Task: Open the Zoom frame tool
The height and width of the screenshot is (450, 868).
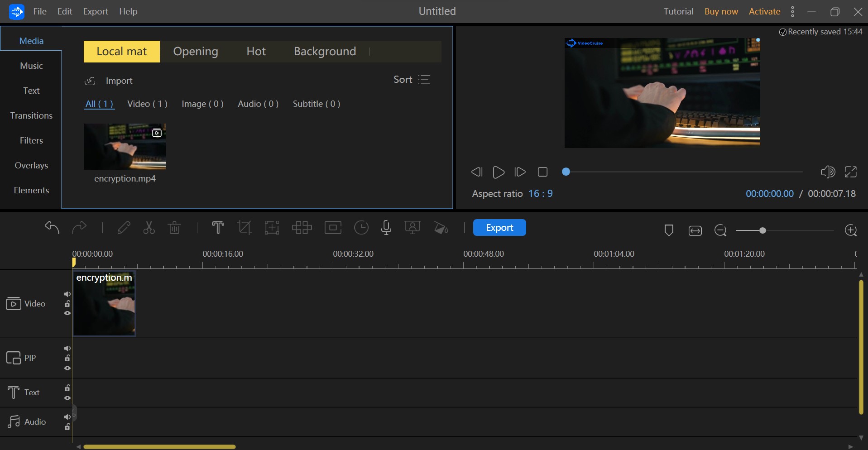Action: [x=272, y=227]
